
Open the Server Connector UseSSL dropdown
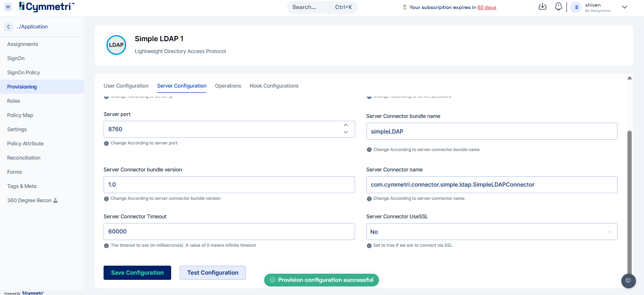point(492,232)
